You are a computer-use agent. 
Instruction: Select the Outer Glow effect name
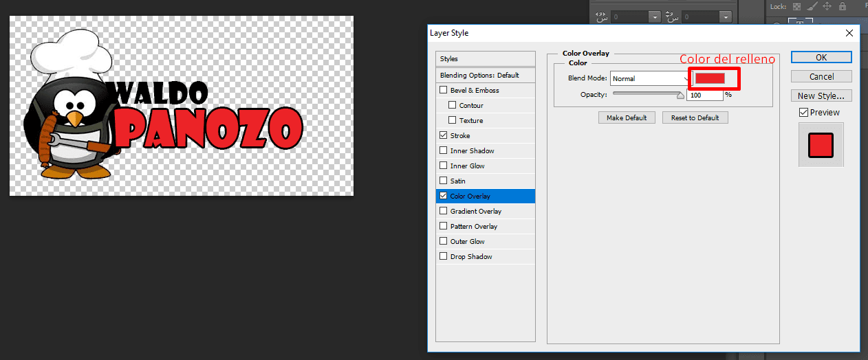(468, 241)
